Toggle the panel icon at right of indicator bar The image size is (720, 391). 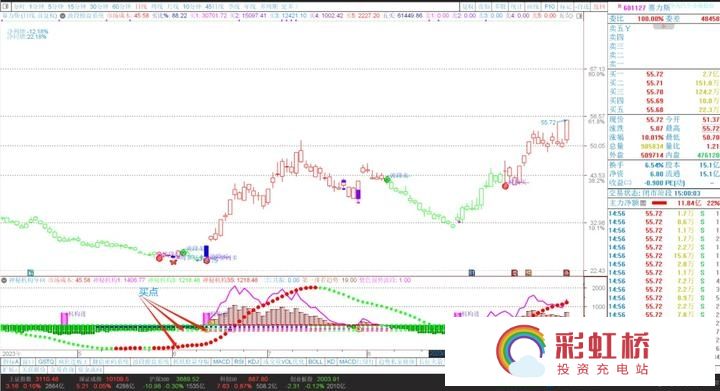[579, 16]
